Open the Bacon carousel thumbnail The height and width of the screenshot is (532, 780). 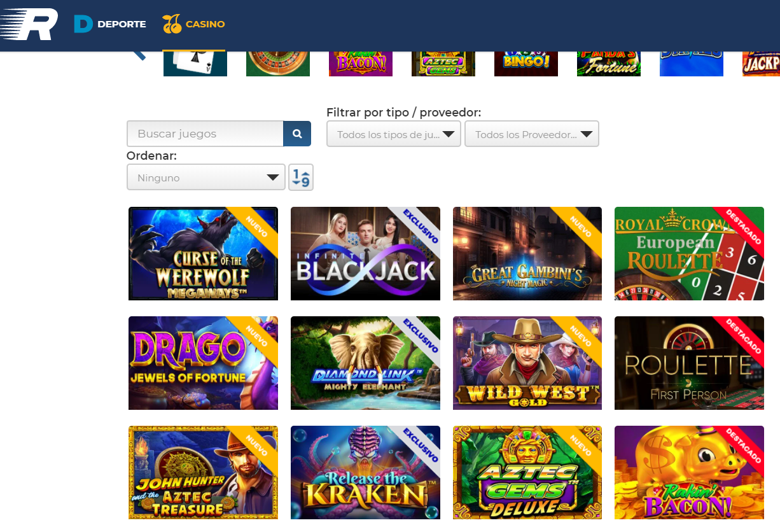tap(361, 64)
